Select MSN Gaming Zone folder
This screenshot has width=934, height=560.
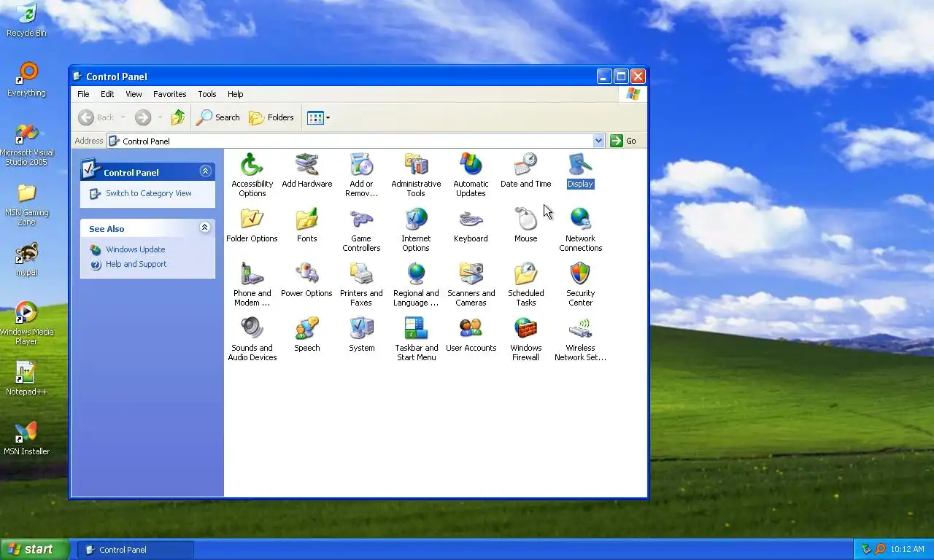click(x=26, y=204)
